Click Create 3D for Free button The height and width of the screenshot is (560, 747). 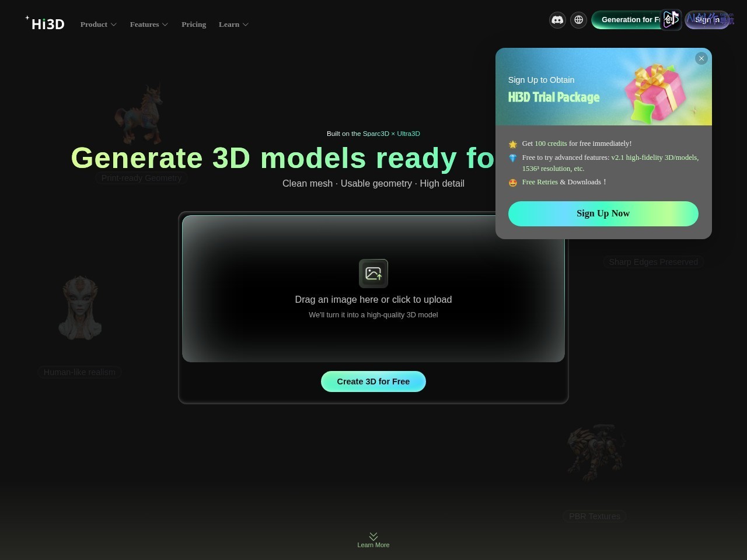pos(373,381)
